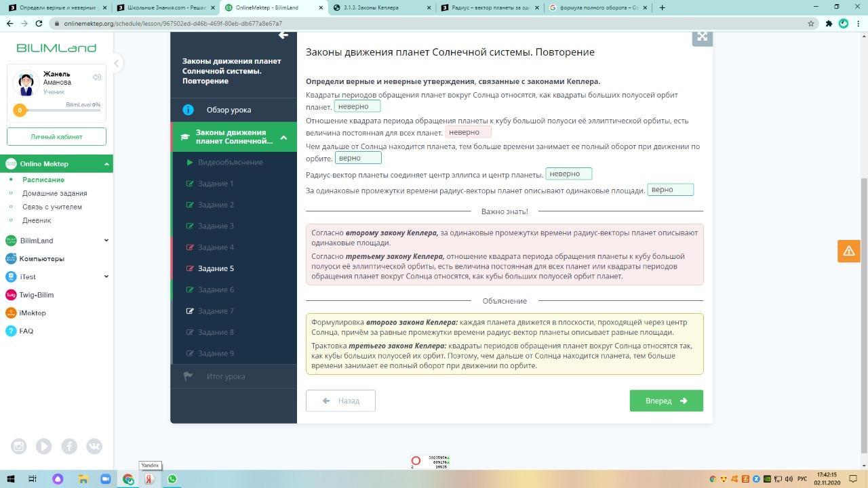Open Instagram social link in sidebar
The height and width of the screenshot is (488, 868).
(x=18, y=446)
